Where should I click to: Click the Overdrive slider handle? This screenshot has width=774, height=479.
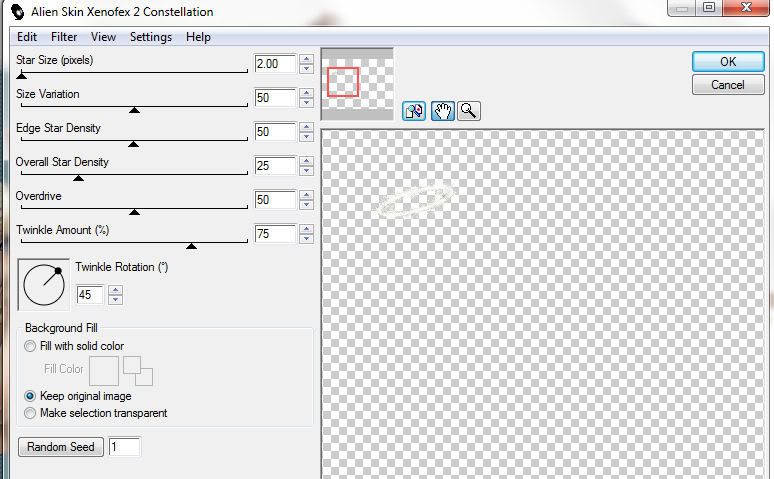(x=134, y=212)
